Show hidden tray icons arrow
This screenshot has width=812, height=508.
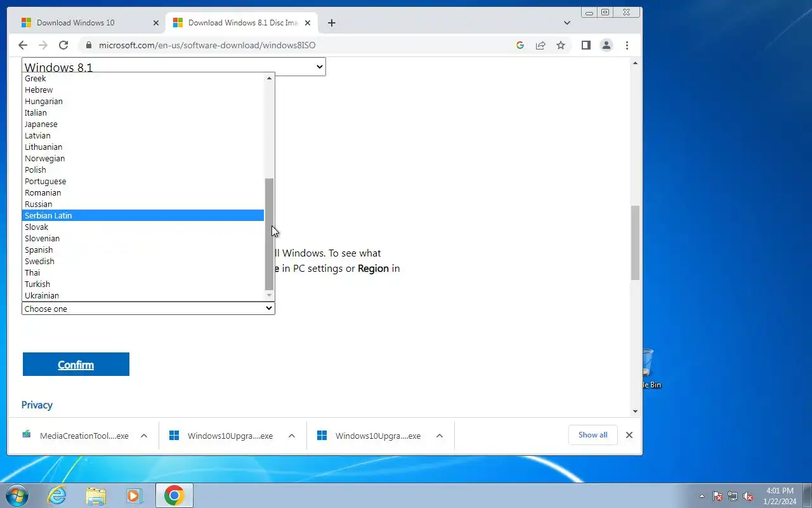tap(702, 496)
